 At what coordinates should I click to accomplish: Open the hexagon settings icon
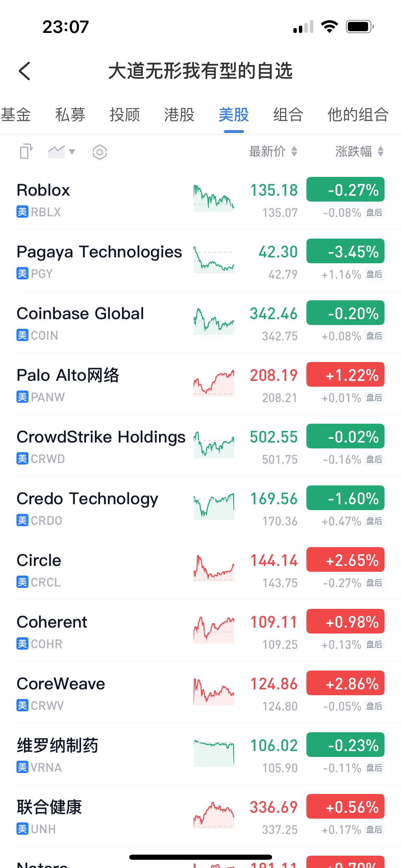pos(100,152)
